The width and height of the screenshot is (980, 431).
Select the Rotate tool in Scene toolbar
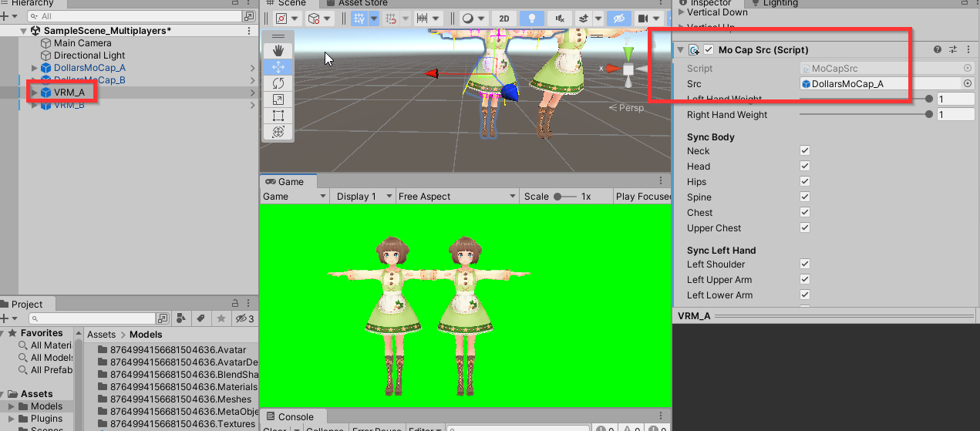point(278,83)
